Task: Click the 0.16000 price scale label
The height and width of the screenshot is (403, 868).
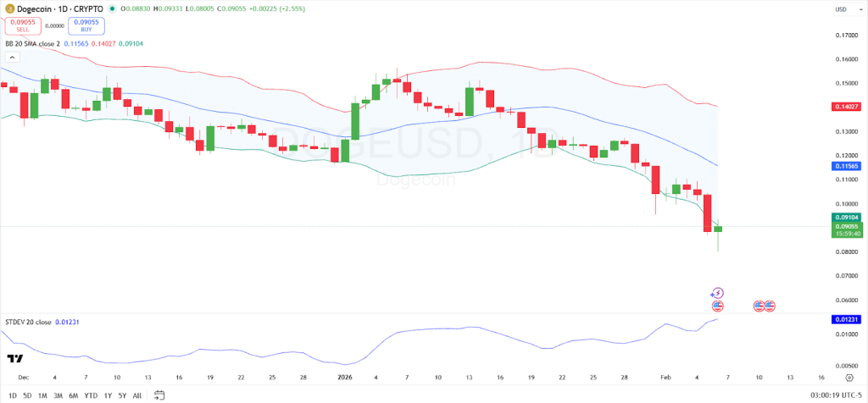Action: [846, 59]
